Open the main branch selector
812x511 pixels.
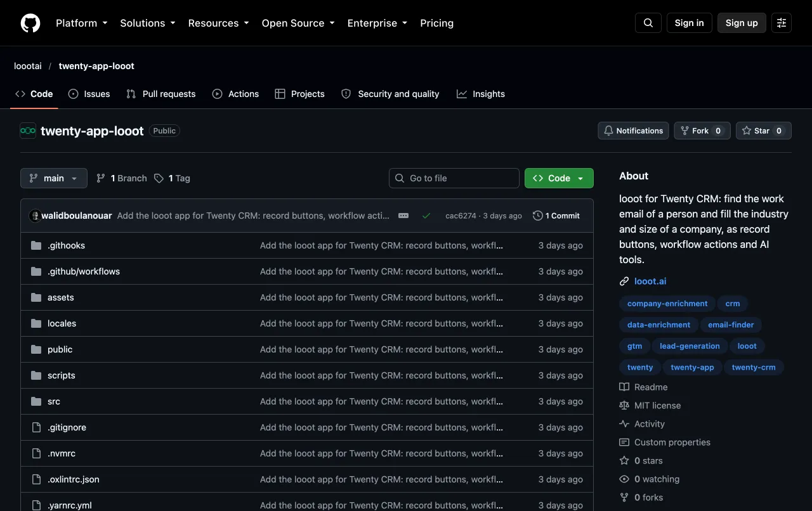[x=54, y=178]
